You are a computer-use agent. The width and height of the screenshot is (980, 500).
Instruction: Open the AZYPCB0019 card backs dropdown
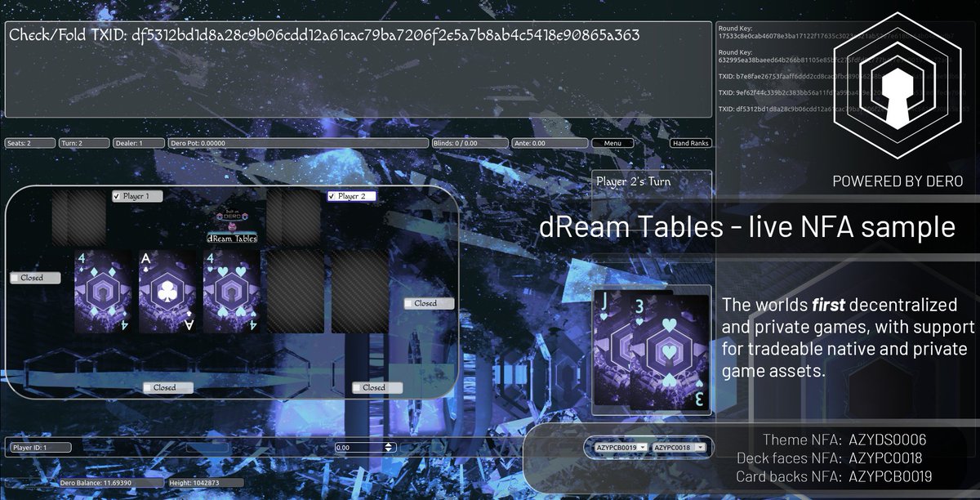[x=621, y=448]
